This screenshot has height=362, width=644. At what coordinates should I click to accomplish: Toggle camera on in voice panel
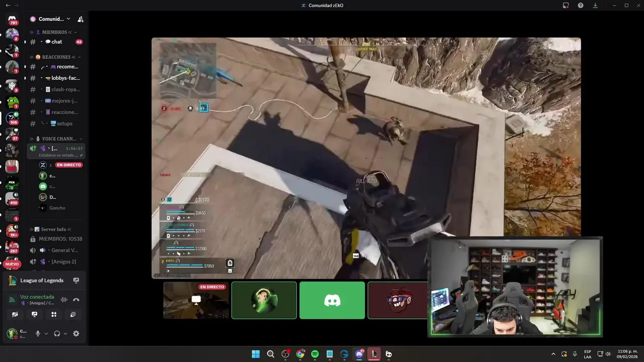coord(15,314)
